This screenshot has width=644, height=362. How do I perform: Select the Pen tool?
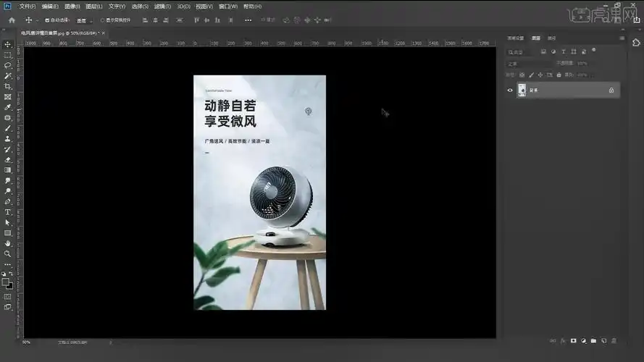pos(8,201)
